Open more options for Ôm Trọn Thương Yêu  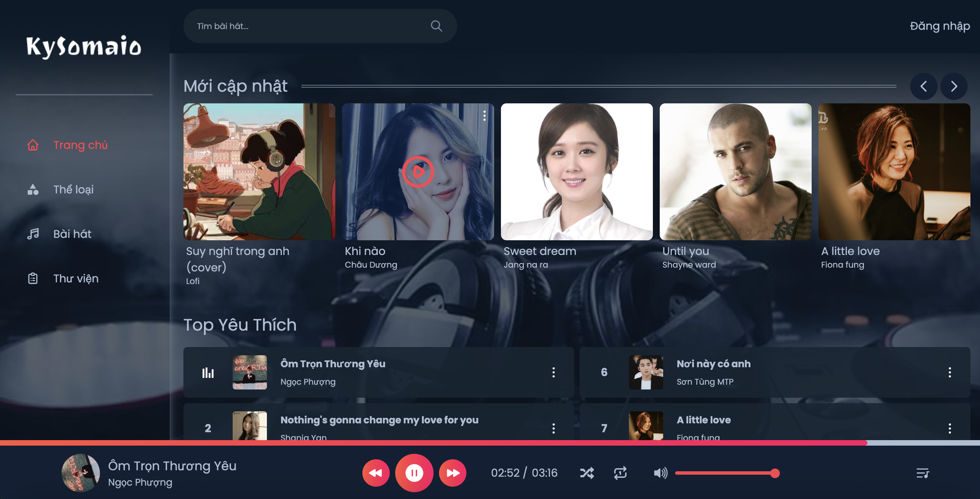tap(553, 372)
